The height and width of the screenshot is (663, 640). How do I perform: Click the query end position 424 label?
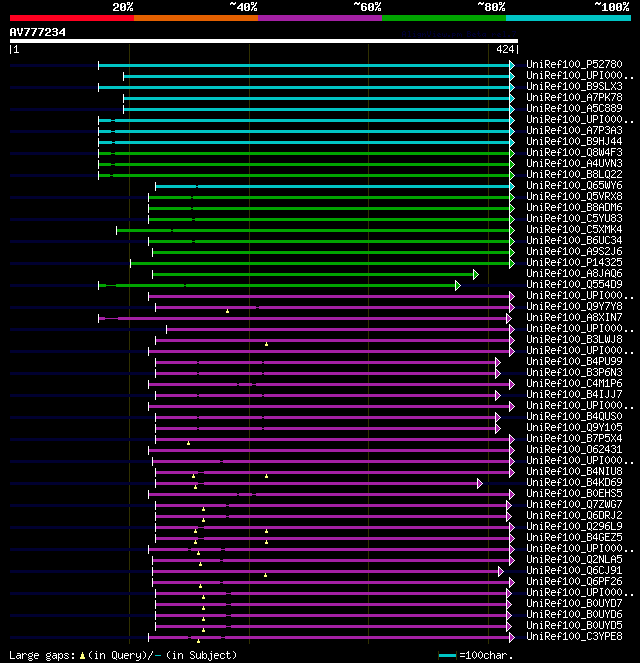tap(505, 49)
